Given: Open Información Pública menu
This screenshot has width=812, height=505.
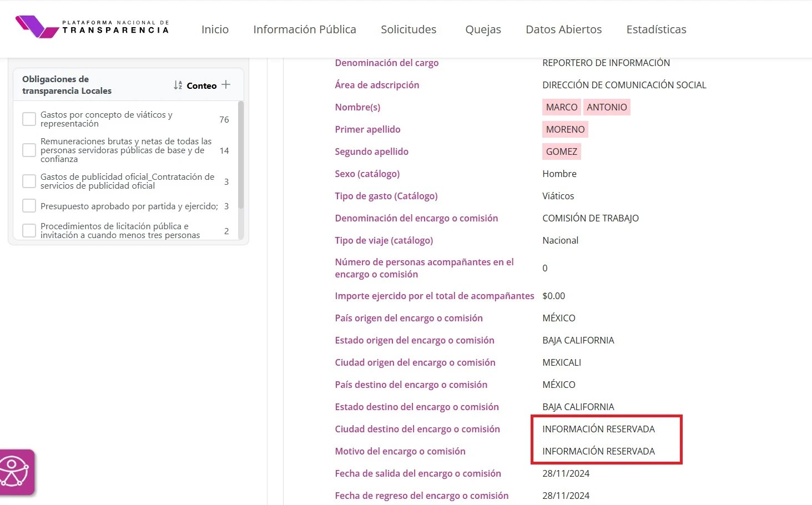Looking at the screenshot, I should click(x=305, y=29).
